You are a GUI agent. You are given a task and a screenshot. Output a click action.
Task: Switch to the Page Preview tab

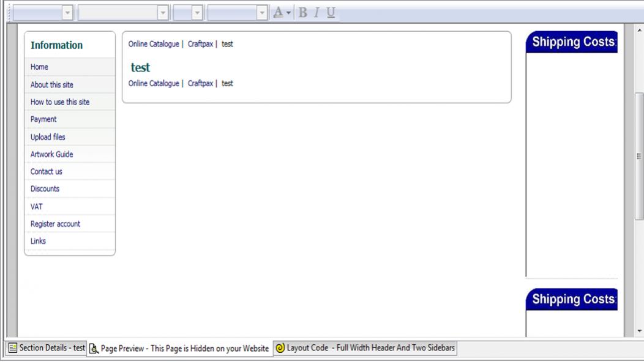coord(179,349)
